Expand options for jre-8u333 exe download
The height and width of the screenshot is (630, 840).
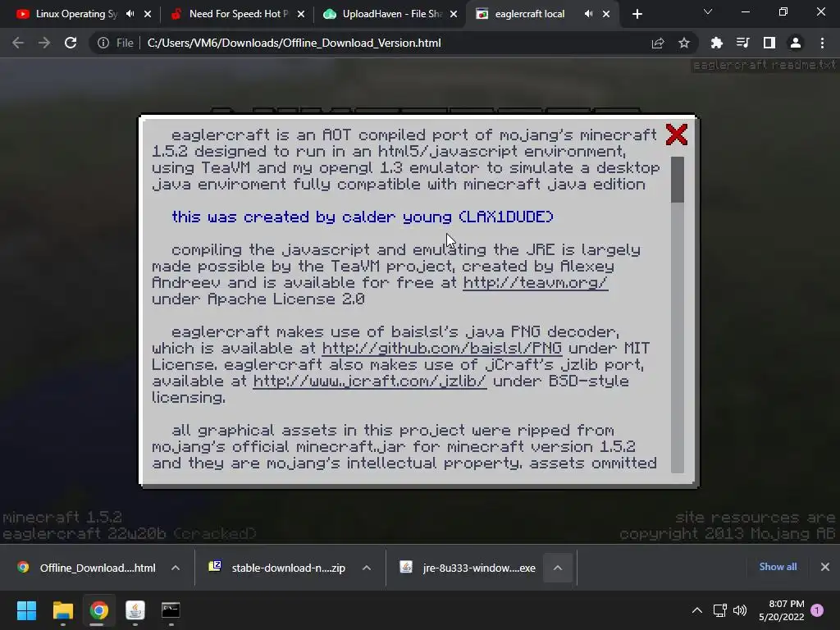(558, 568)
